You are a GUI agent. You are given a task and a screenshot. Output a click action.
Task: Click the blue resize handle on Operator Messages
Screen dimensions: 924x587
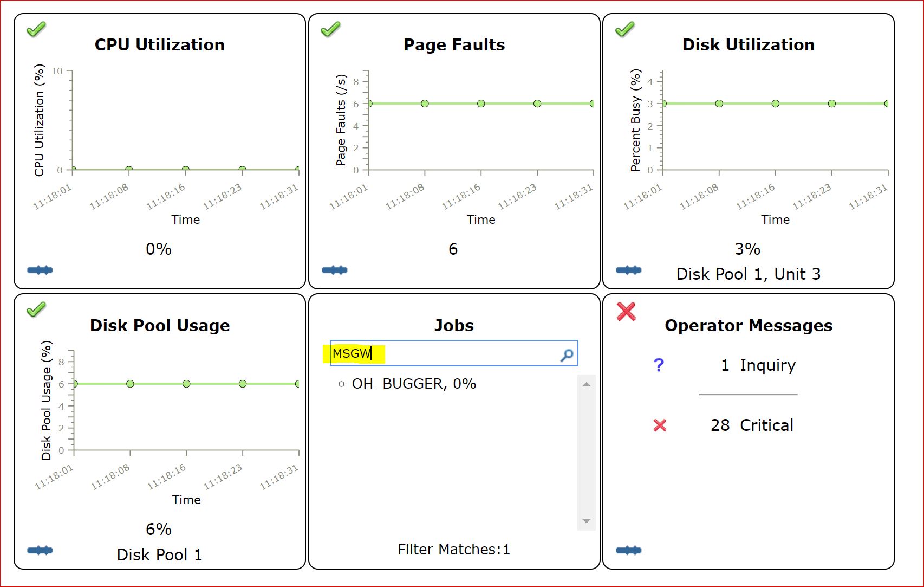click(x=628, y=551)
